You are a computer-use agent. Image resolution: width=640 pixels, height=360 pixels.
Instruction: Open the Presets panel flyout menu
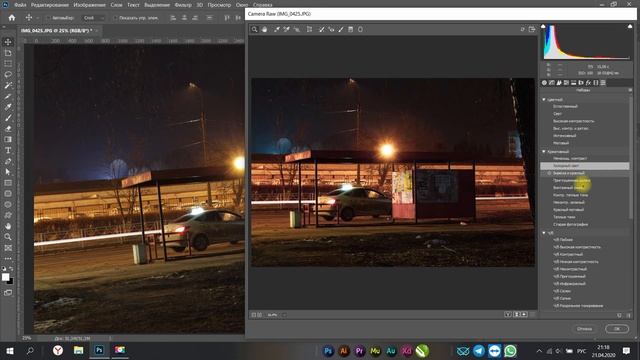[x=630, y=90]
